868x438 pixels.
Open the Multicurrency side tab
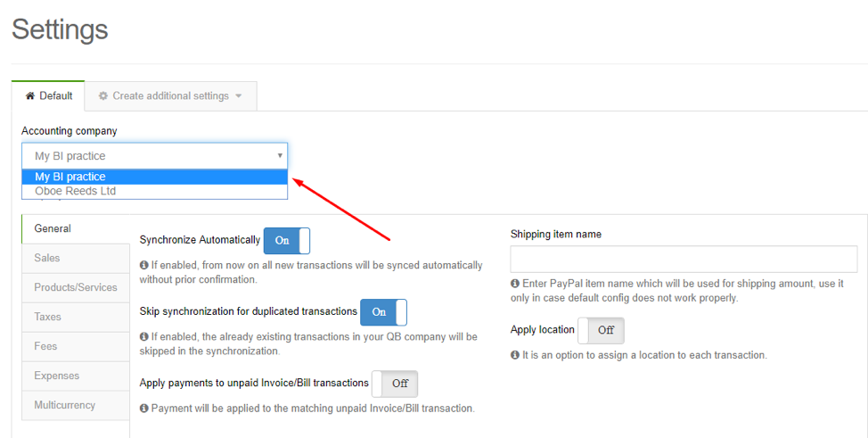click(x=75, y=405)
